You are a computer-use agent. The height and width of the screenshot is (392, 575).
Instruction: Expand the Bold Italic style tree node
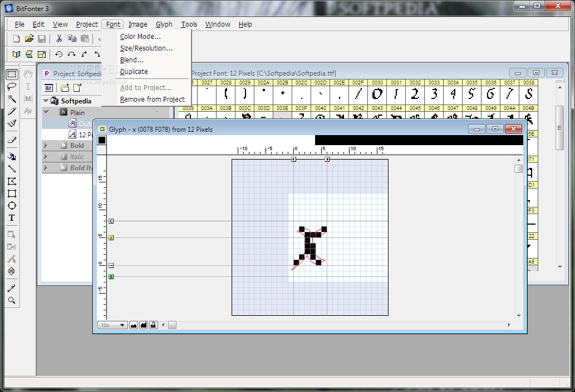coord(46,168)
